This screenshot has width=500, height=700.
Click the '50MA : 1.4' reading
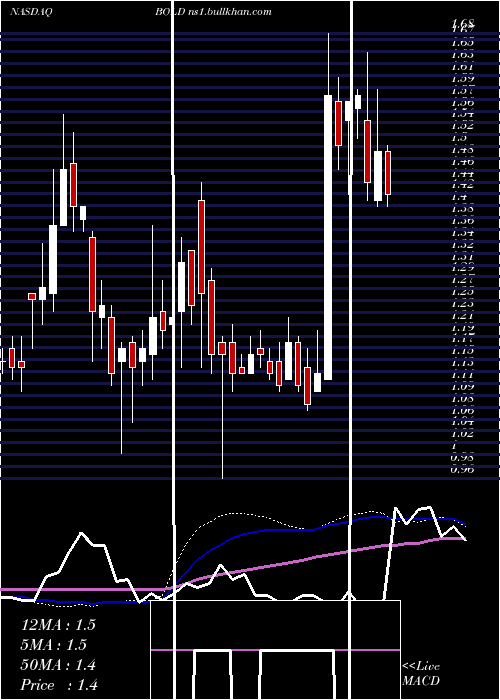pos(58,665)
